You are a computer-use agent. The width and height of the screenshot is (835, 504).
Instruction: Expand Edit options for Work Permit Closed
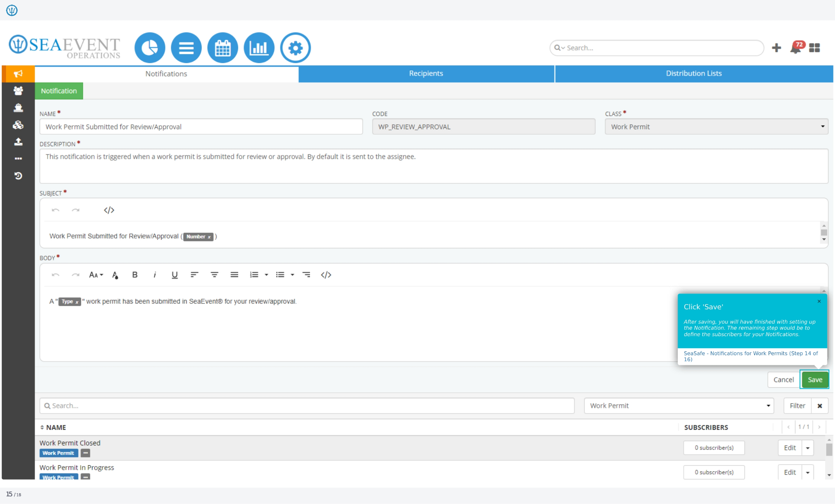click(x=807, y=448)
